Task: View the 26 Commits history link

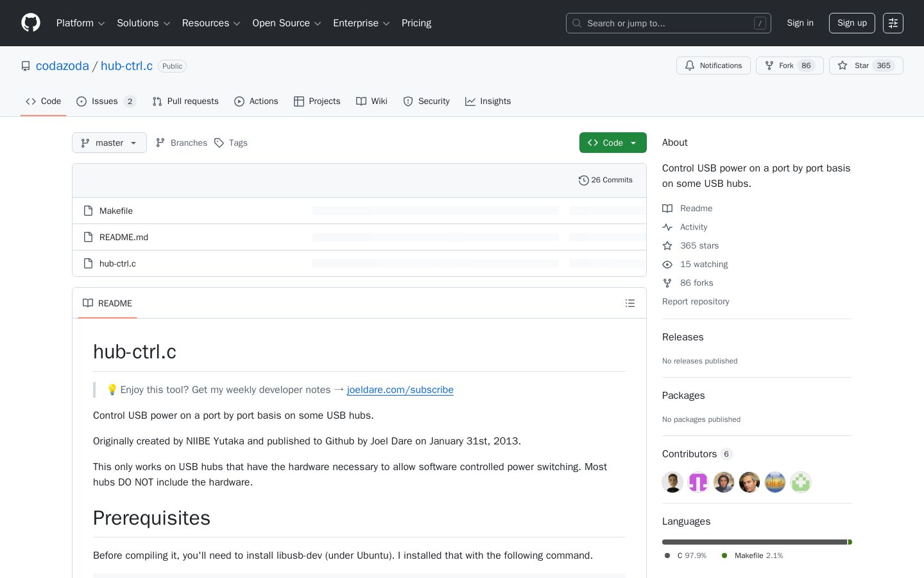Action: (606, 180)
